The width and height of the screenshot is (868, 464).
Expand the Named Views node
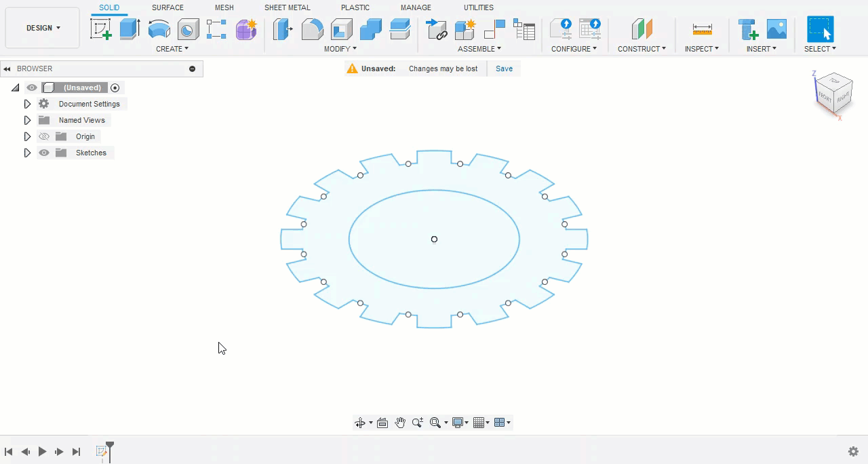pos(27,120)
